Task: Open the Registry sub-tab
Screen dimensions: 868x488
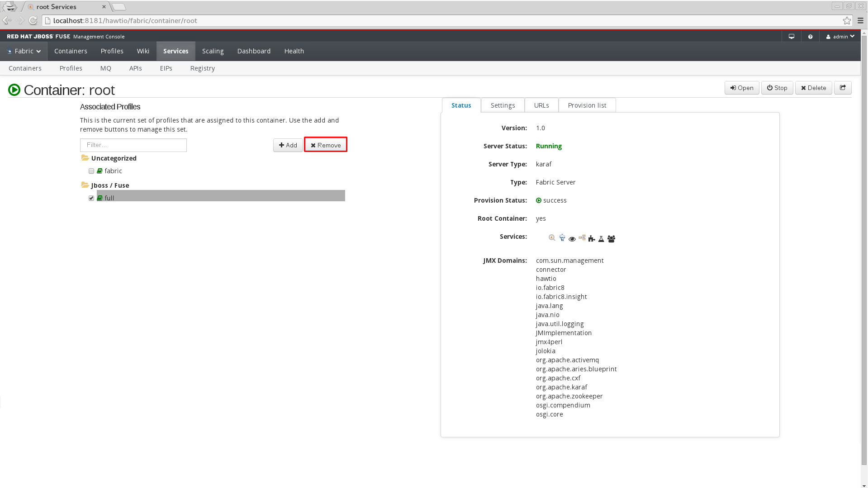Action: (203, 68)
